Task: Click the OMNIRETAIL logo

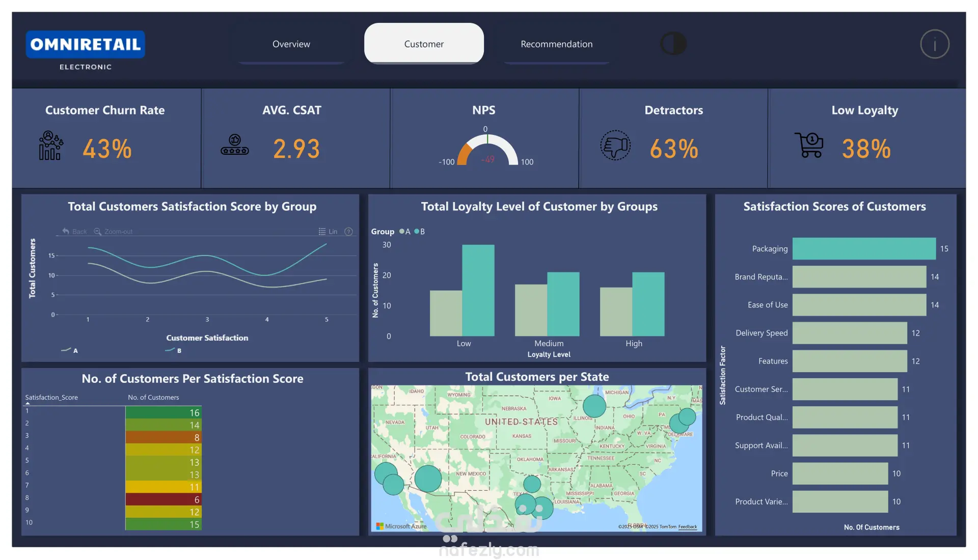Action: pos(85,45)
